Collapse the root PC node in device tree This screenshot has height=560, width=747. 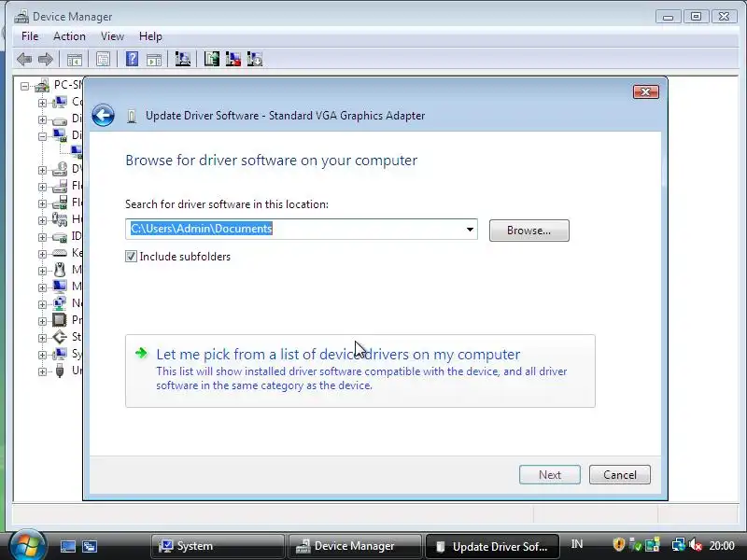[x=24, y=86]
